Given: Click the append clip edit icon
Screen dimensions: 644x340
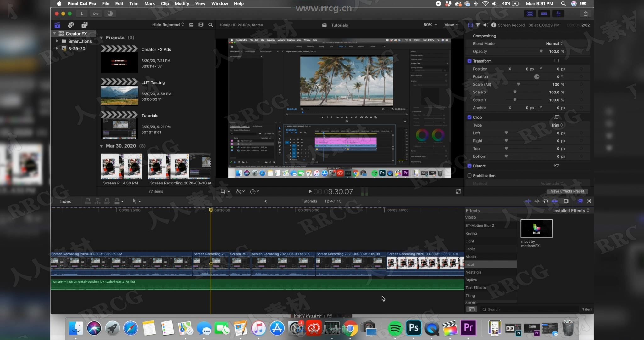Looking at the screenshot, I should pos(107,201).
